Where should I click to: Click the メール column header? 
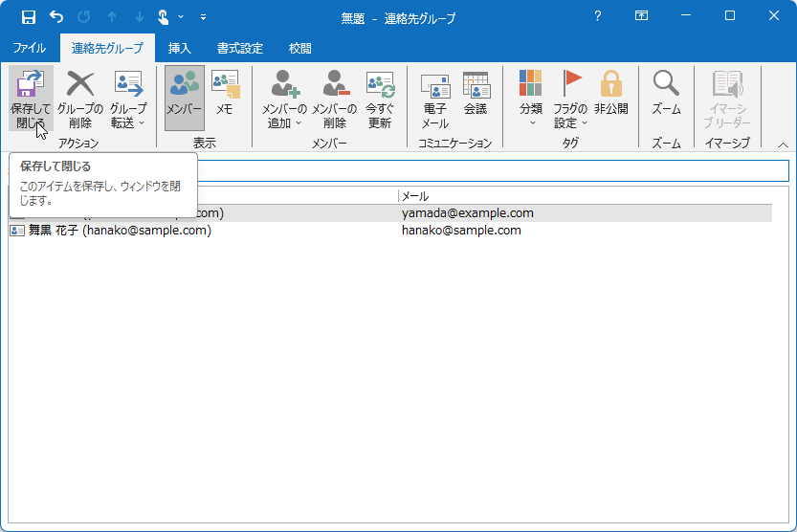click(415, 196)
